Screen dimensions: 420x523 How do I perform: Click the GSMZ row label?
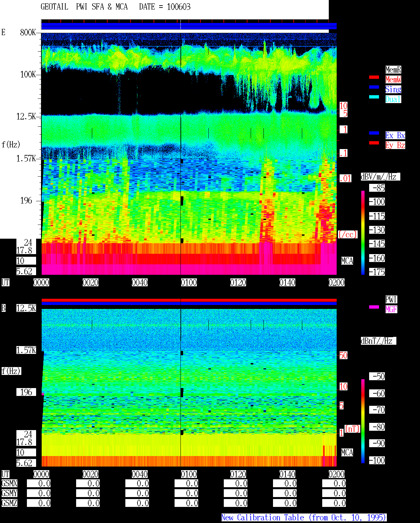10,503
